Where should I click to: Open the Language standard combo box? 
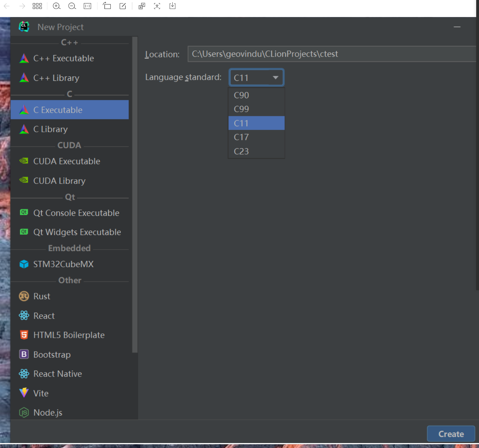pos(257,77)
